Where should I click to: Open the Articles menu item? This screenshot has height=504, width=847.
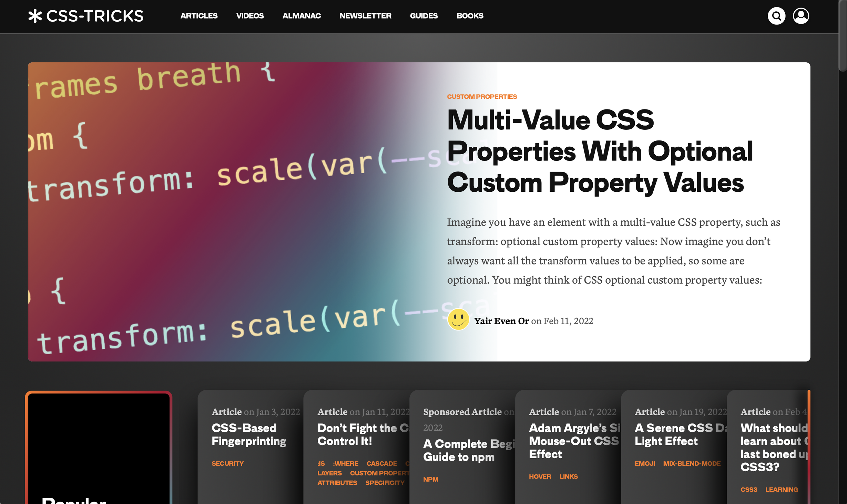(x=199, y=16)
